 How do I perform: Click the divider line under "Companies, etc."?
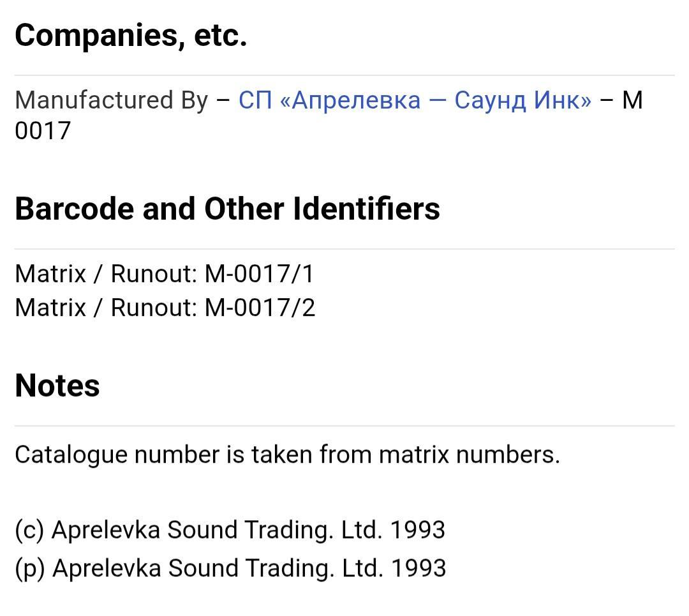[344, 75]
